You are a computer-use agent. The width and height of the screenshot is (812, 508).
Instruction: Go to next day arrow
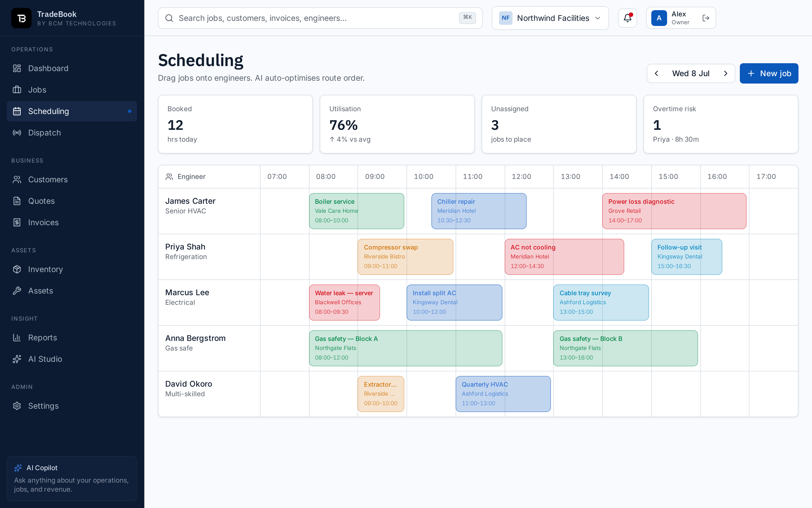pyautogui.click(x=725, y=74)
